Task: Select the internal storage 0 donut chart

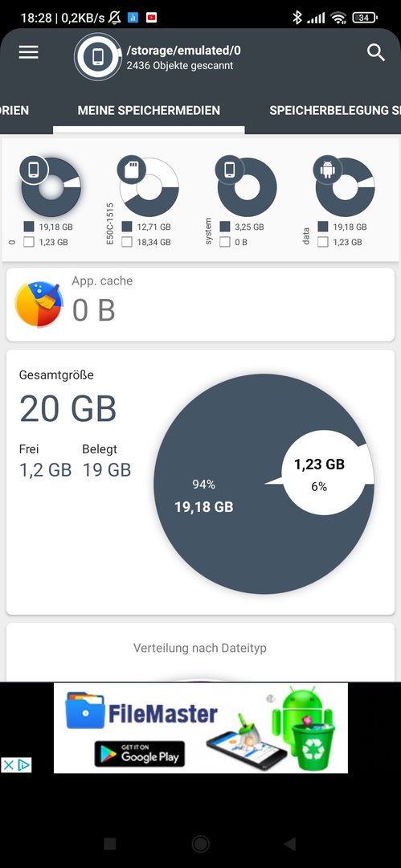Action: (x=51, y=186)
